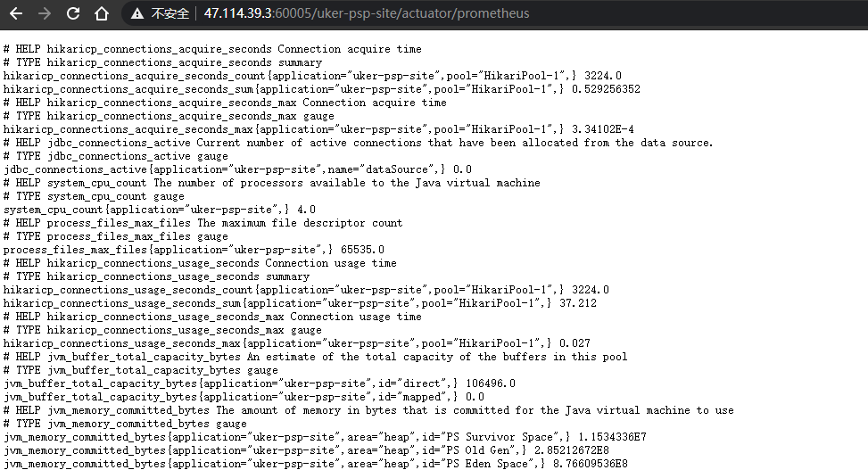
Task: Click the process_files_max_files 65535.0 line
Action: 194,250
